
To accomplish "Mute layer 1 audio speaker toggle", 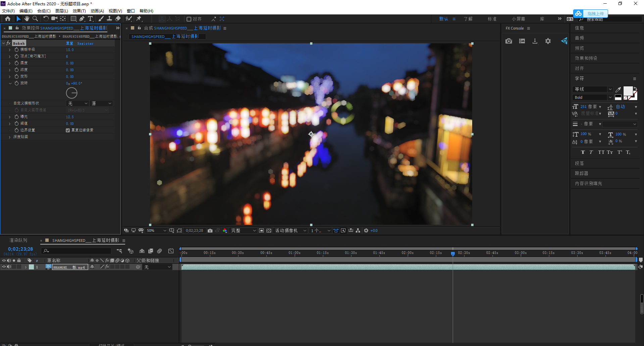I will coord(9,267).
